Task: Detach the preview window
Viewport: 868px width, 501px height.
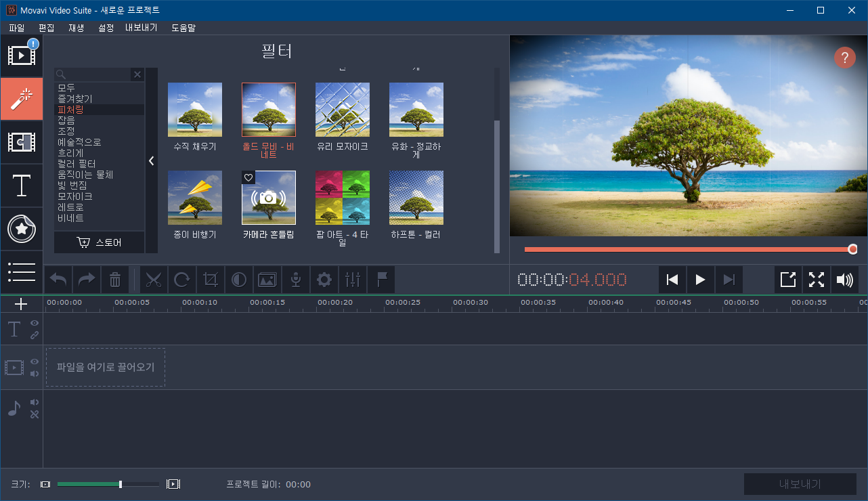Action: [x=788, y=280]
